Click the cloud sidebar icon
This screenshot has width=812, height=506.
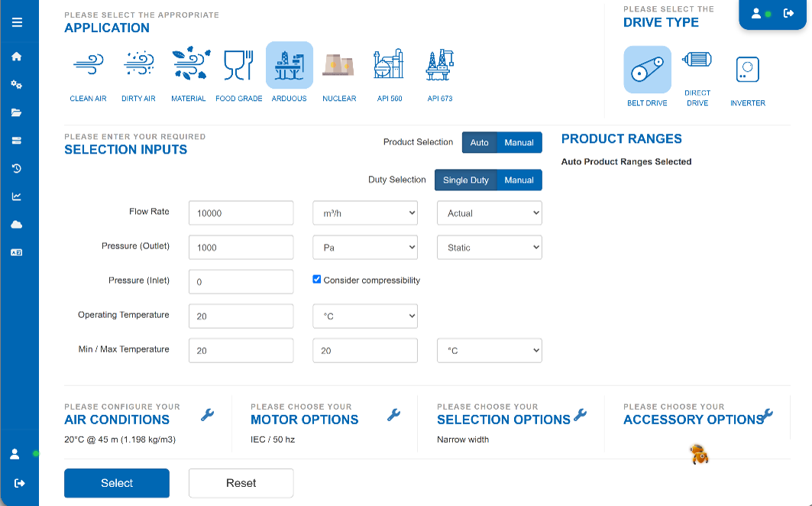click(x=17, y=225)
